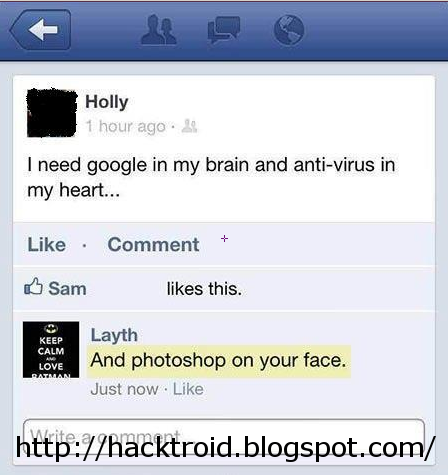Click the '1 hour ago' timestamp
The image size is (448, 475).
[126, 126]
